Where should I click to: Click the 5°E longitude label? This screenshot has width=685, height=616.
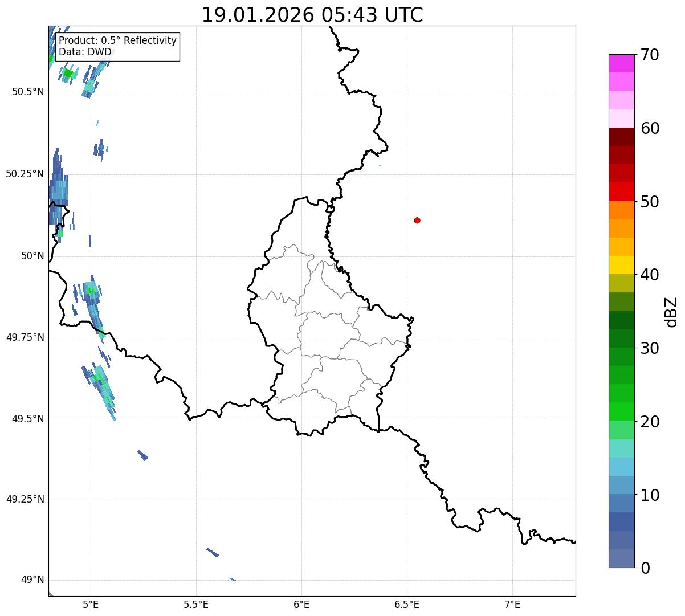click(x=91, y=604)
